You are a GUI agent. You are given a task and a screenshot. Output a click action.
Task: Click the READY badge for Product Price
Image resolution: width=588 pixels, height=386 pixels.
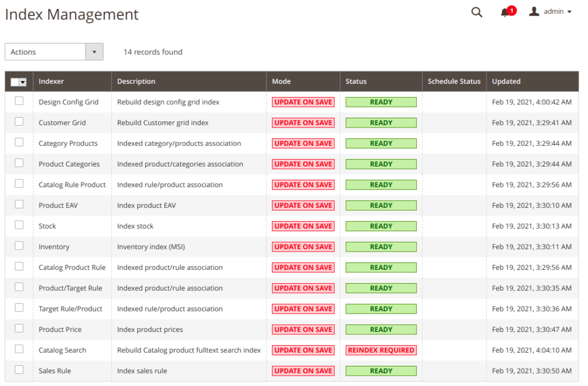(x=381, y=329)
